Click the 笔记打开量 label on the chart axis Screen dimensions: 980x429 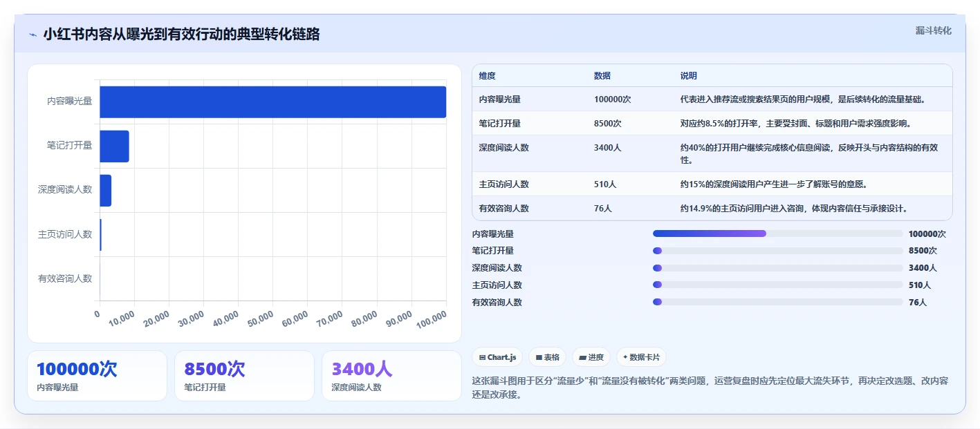pos(69,146)
